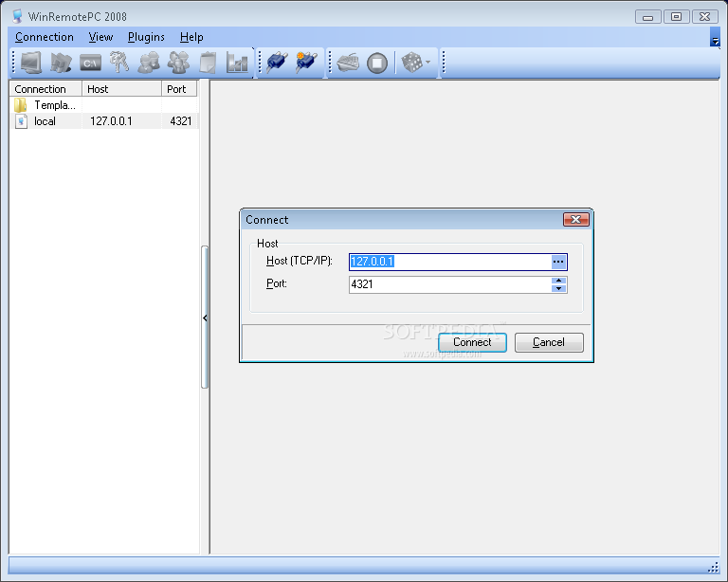Click the two-person users toolbar icon

(x=149, y=63)
